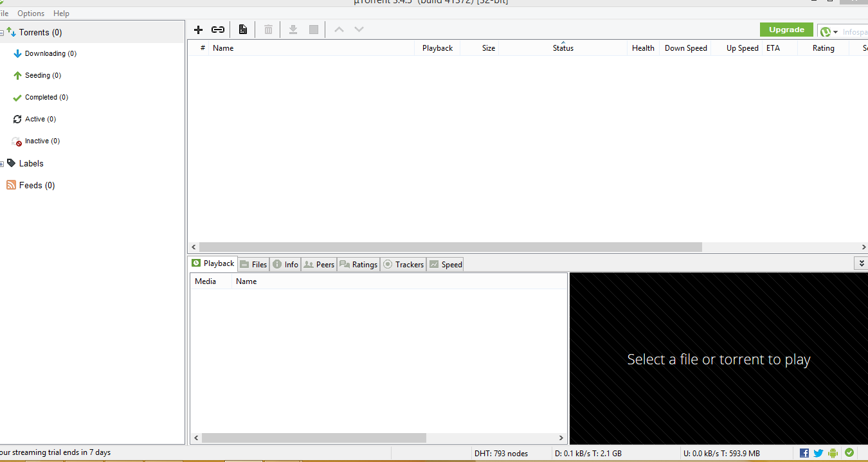The width and height of the screenshot is (868, 462).
Task: Click the green network status check icon
Action: pyautogui.click(x=849, y=453)
